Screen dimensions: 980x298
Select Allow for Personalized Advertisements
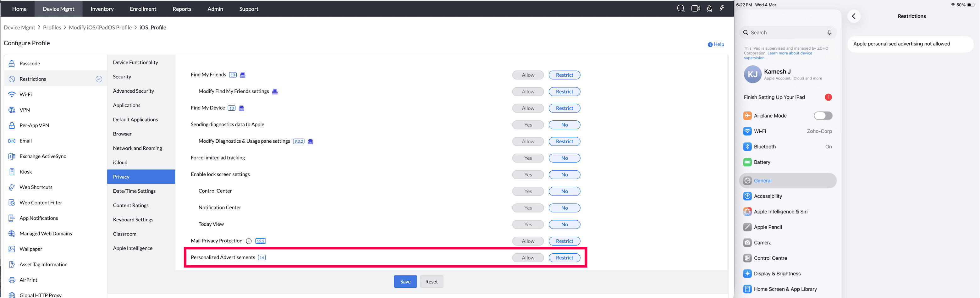[528, 258]
